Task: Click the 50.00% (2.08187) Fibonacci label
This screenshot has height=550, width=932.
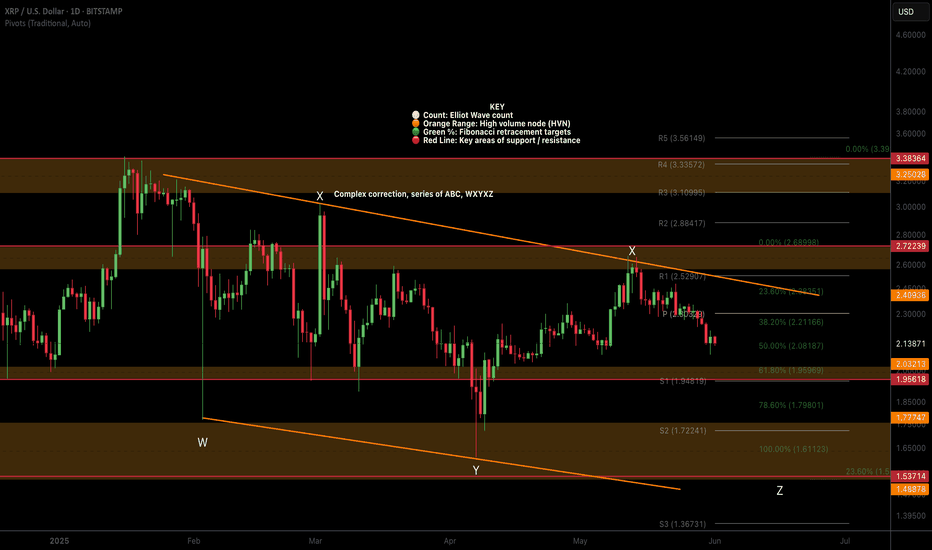Action: (x=791, y=345)
